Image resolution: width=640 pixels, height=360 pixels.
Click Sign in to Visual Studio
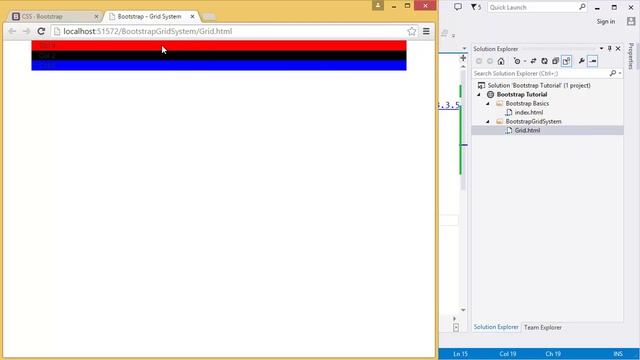click(605, 21)
